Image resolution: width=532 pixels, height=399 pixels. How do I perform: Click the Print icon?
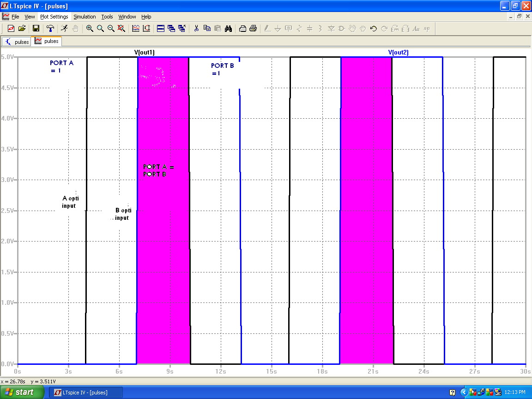click(253, 29)
